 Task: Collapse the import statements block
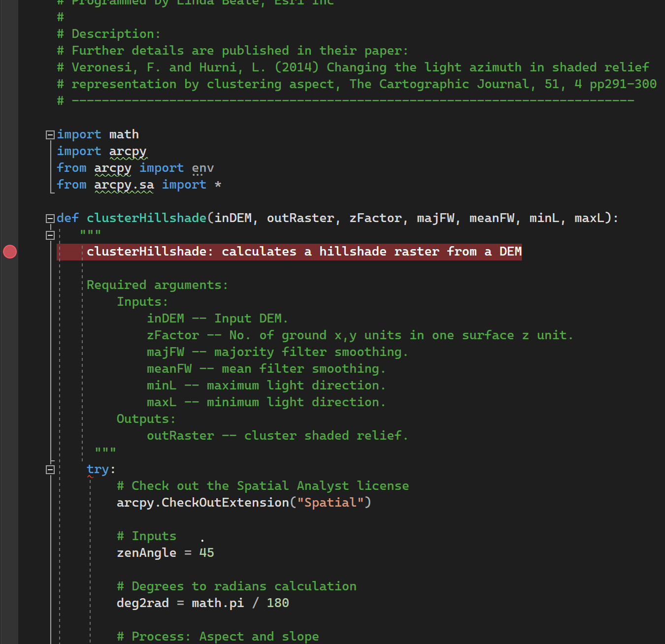coord(50,135)
